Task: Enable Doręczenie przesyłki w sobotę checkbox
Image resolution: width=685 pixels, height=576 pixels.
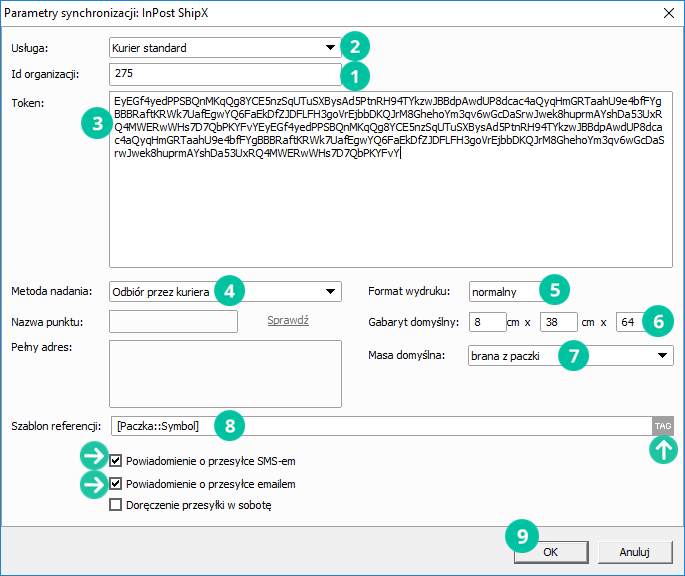Action: point(115,505)
